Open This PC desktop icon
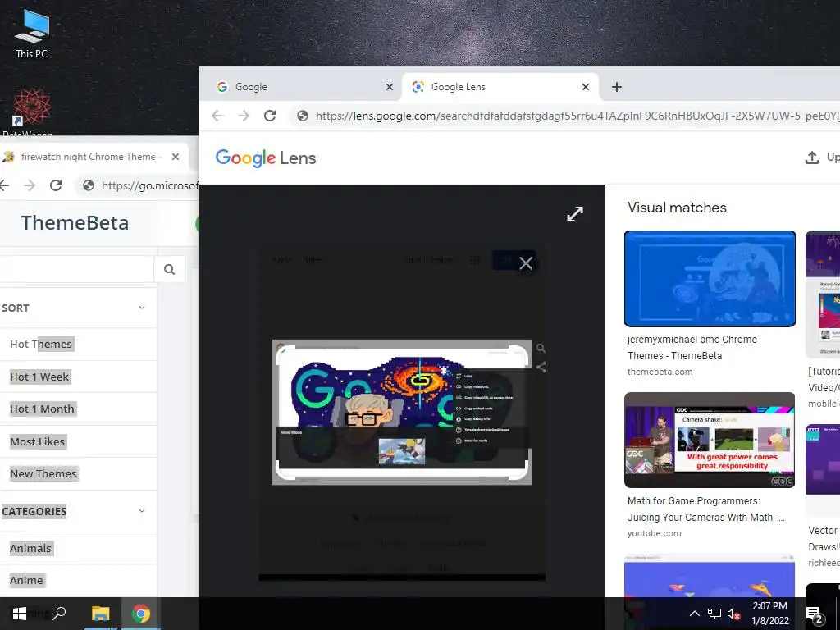840x630 pixels. [32, 33]
